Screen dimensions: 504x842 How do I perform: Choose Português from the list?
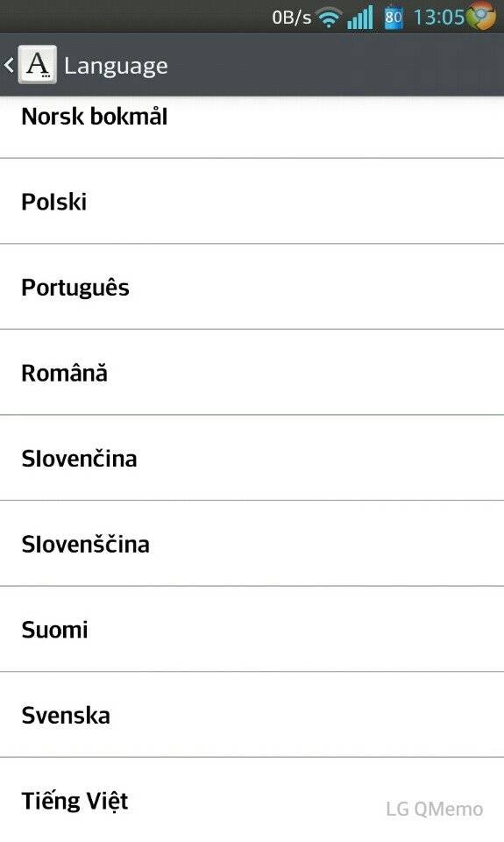point(252,287)
